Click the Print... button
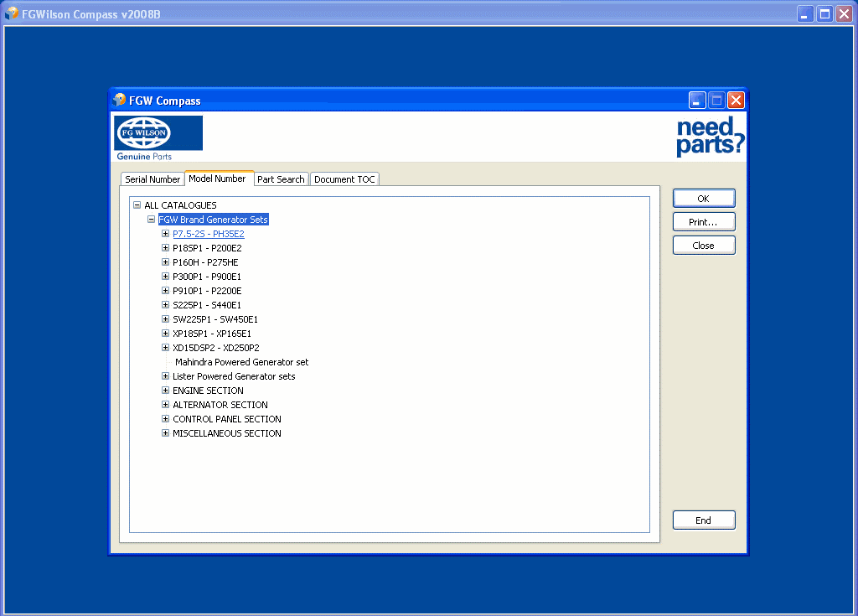858x616 pixels. pos(704,222)
